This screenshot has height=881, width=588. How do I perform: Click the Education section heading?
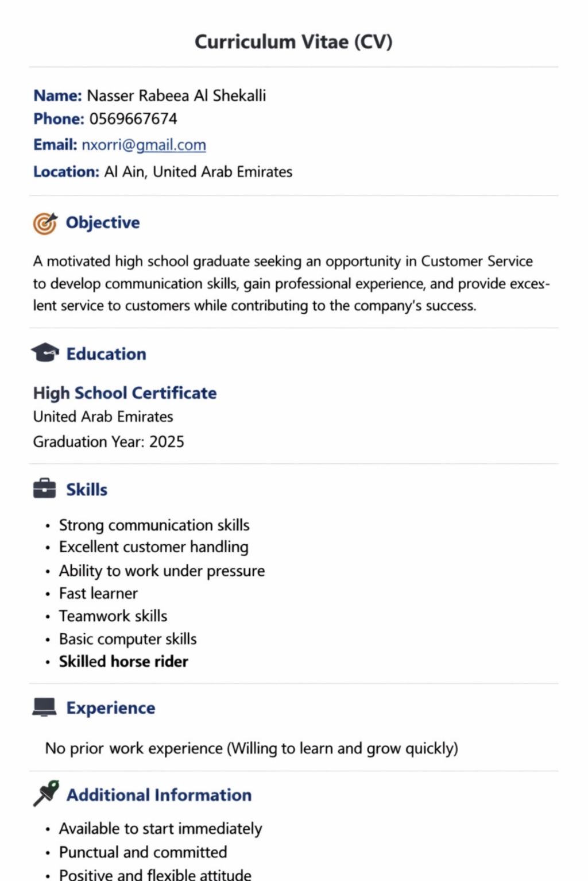[x=106, y=354]
